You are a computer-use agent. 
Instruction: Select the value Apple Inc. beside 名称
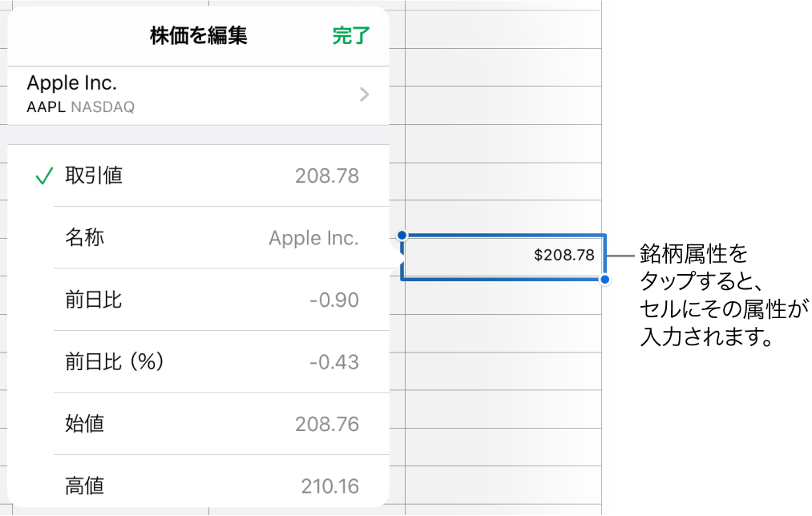313,237
